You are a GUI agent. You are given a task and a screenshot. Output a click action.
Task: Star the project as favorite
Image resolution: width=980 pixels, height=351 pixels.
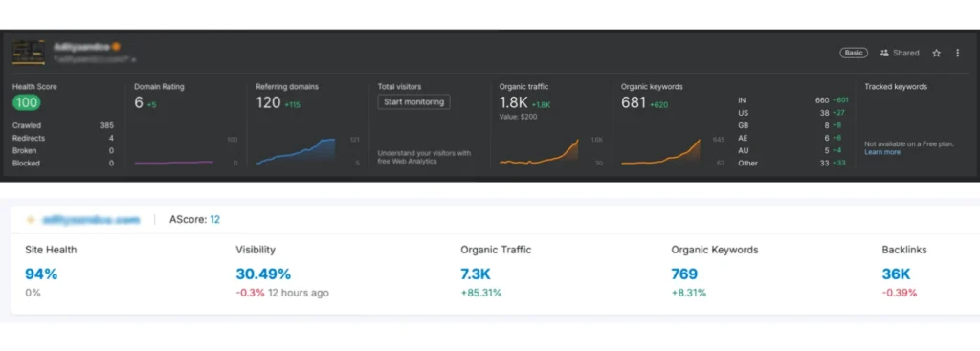pos(936,54)
